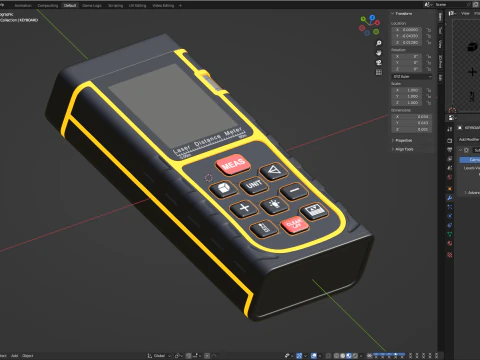Lock the Rotation Y value
The height and width of the screenshot is (360, 480).
click(429, 63)
